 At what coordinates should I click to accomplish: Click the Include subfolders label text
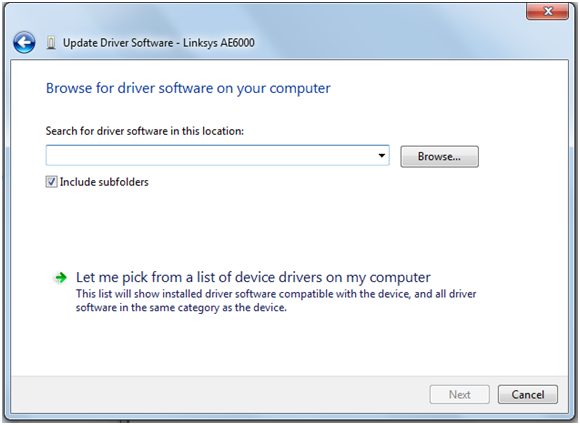coord(104,182)
